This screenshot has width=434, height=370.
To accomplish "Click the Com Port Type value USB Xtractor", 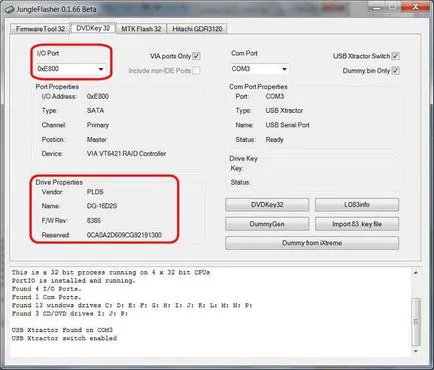I will (284, 110).
